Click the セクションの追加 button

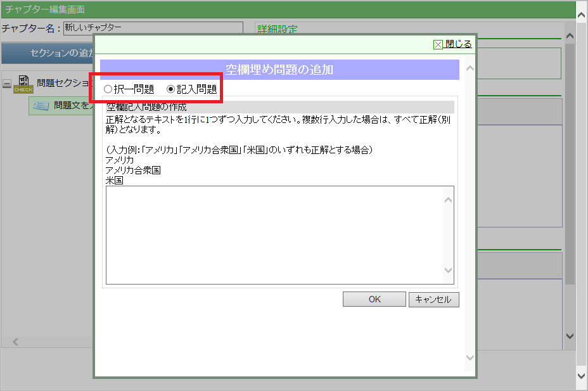pos(48,53)
